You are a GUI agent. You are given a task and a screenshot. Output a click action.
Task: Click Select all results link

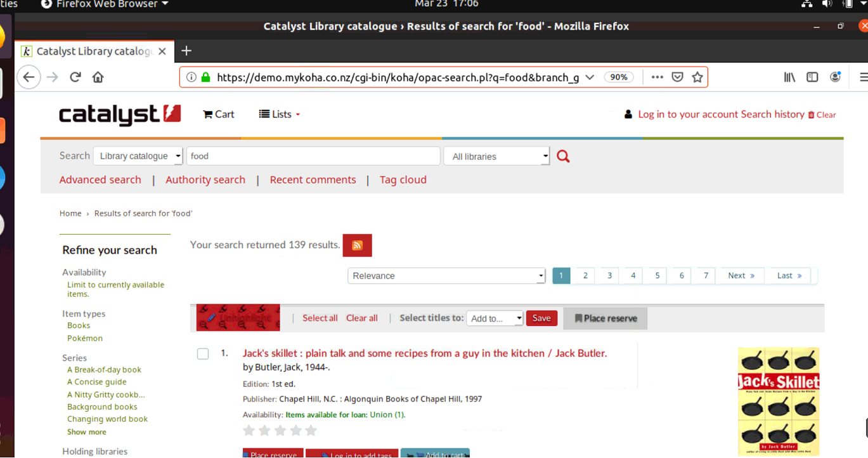[x=320, y=318]
